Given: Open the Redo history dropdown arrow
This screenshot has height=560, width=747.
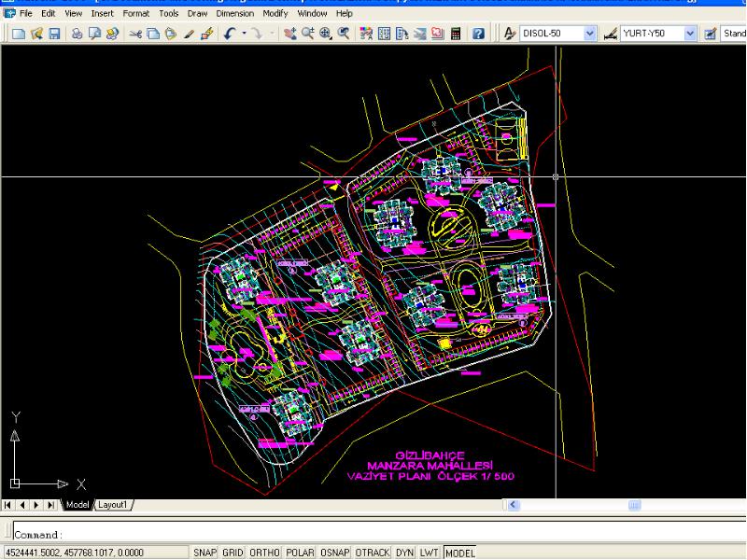Looking at the screenshot, I should [x=272, y=34].
